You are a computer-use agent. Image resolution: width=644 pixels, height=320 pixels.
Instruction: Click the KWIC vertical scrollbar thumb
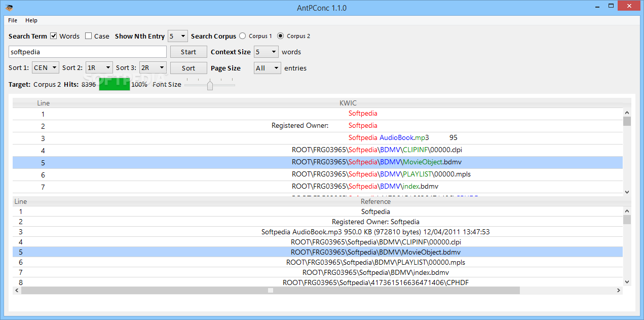[x=627, y=121]
